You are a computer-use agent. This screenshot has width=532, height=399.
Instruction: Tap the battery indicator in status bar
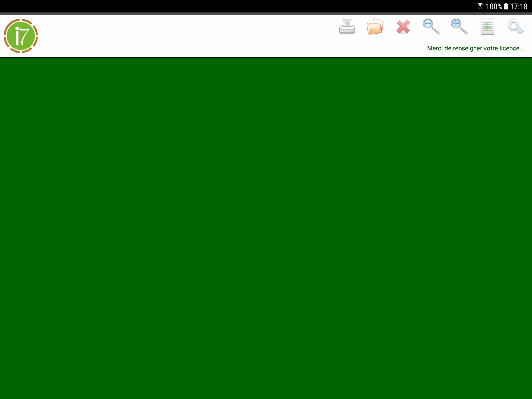click(506, 6)
